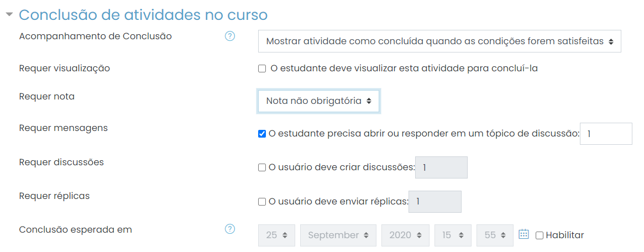Open the Acompanhamento de Conclusão dropdown
644x252 pixels.
point(439,41)
